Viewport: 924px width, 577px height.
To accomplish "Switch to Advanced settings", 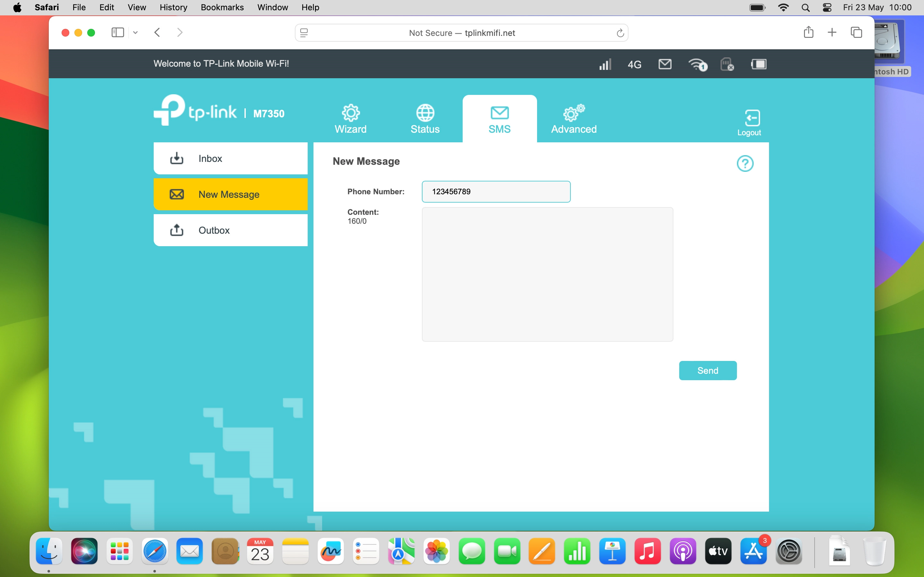I will (573, 118).
